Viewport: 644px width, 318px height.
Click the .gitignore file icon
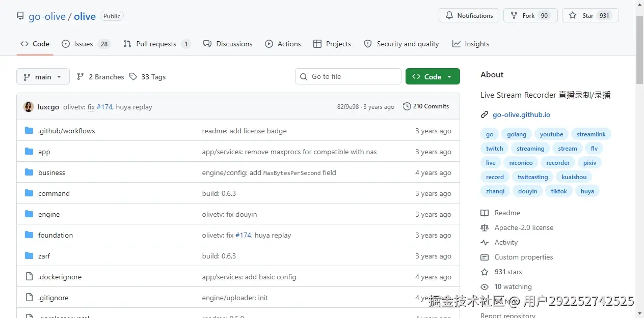point(29,298)
